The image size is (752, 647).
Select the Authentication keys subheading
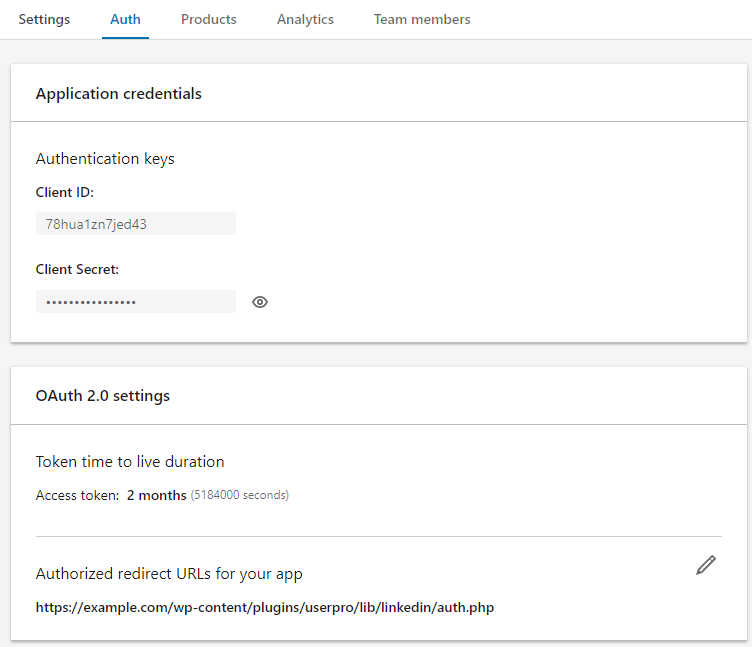pos(105,159)
